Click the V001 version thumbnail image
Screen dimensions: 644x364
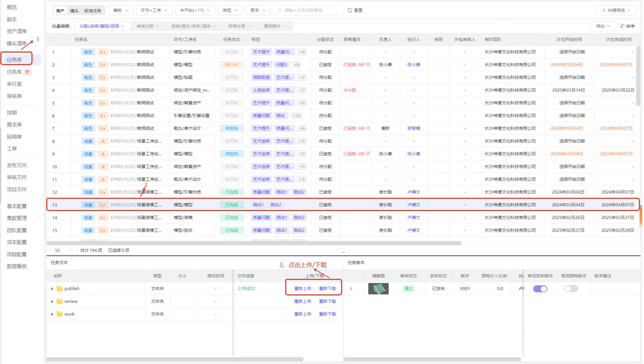[x=378, y=289]
